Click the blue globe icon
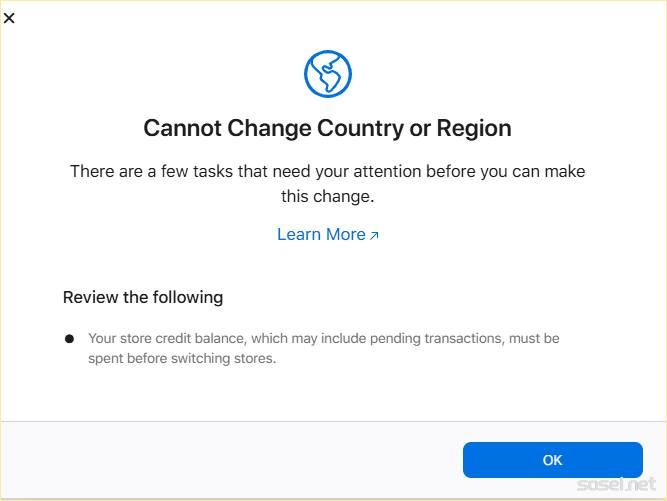 tap(328, 74)
